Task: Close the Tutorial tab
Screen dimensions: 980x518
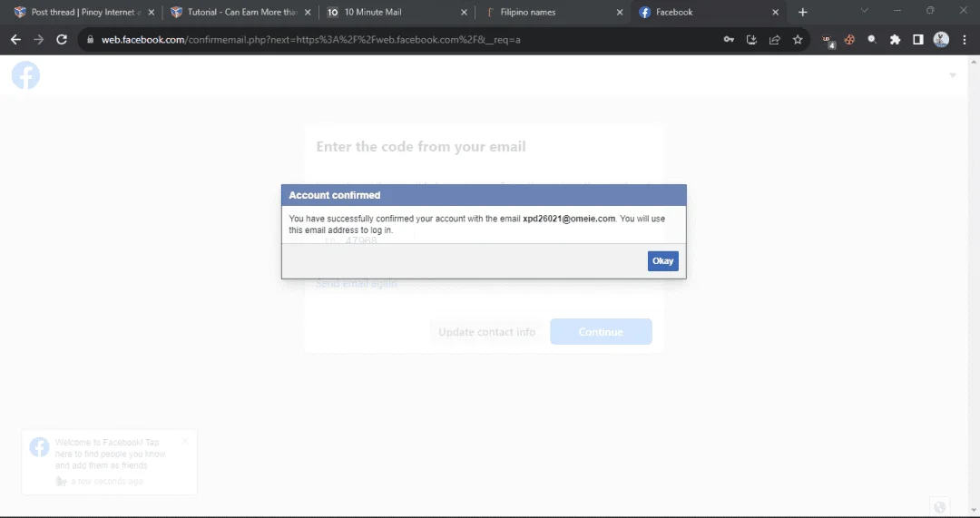Action: pyautogui.click(x=308, y=12)
